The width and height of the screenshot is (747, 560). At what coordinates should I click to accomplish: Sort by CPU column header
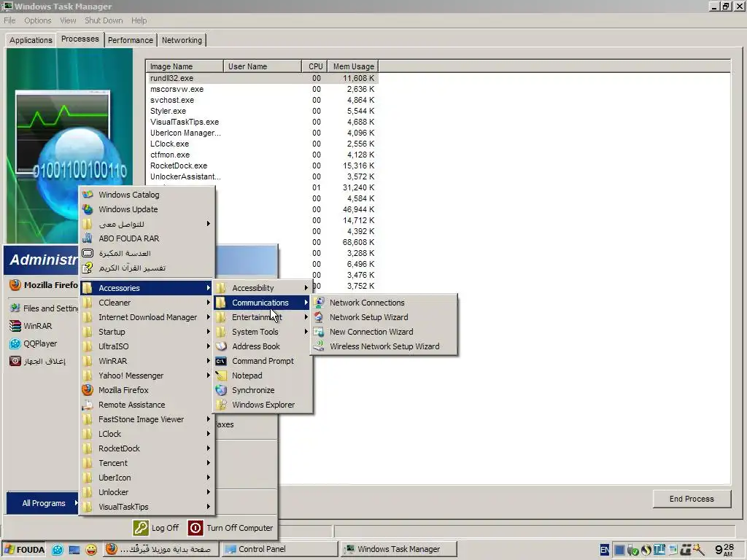point(315,66)
